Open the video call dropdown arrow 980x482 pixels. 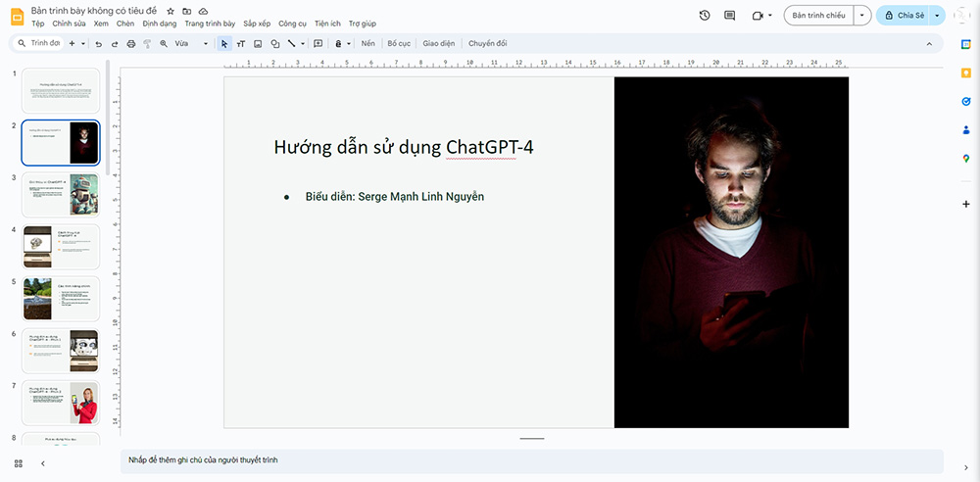pos(770,15)
